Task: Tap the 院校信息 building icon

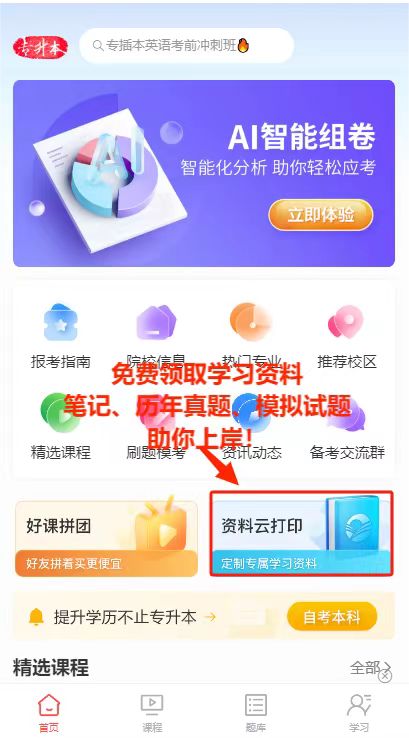Action: click(x=156, y=322)
